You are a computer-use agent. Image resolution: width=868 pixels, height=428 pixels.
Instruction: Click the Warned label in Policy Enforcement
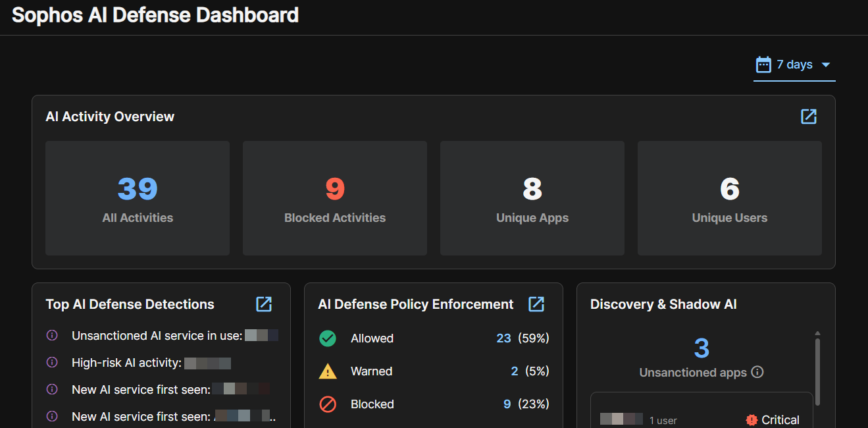pyautogui.click(x=371, y=371)
